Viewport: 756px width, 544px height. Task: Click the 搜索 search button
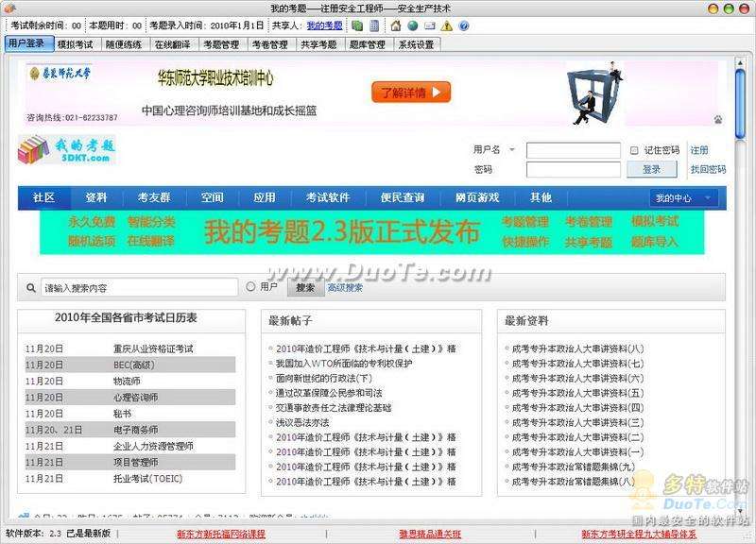point(305,288)
